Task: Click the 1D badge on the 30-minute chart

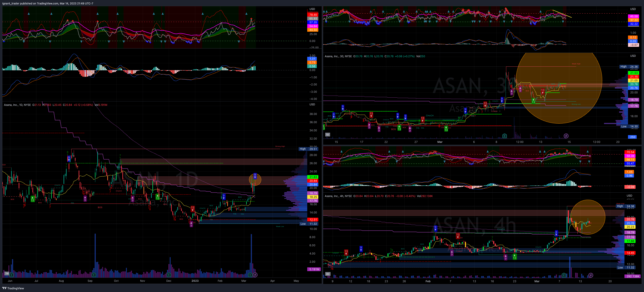Action: 327,135
